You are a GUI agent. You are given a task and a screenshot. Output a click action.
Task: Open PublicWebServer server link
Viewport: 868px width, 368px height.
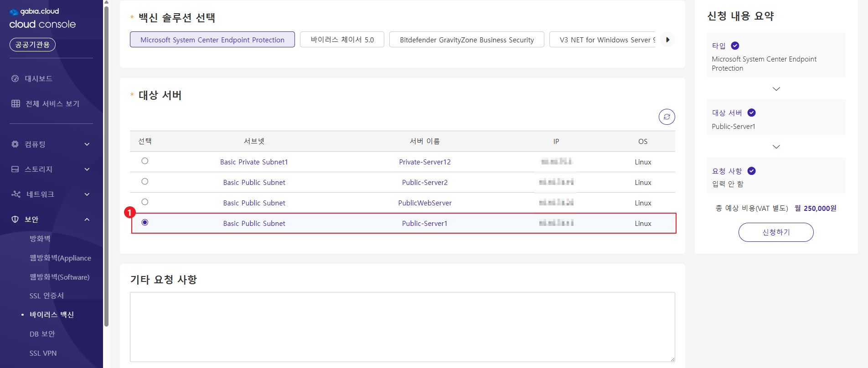pyautogui.click(x=425, y=203)
